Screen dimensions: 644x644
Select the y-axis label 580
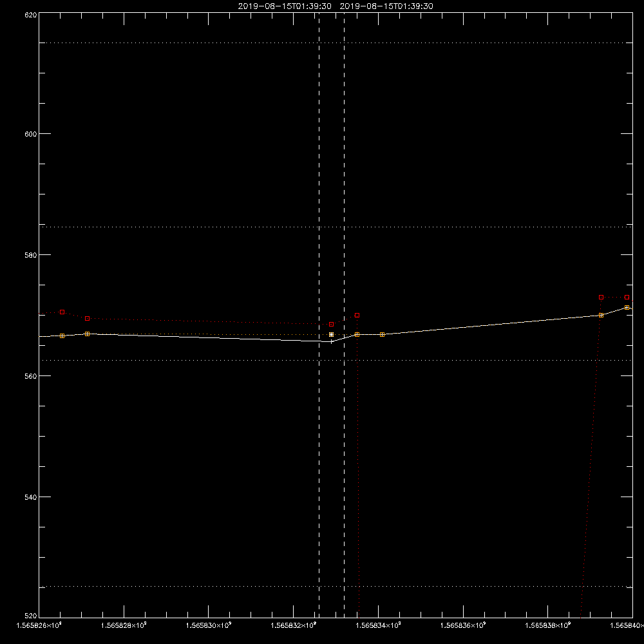tap(31, 255)
